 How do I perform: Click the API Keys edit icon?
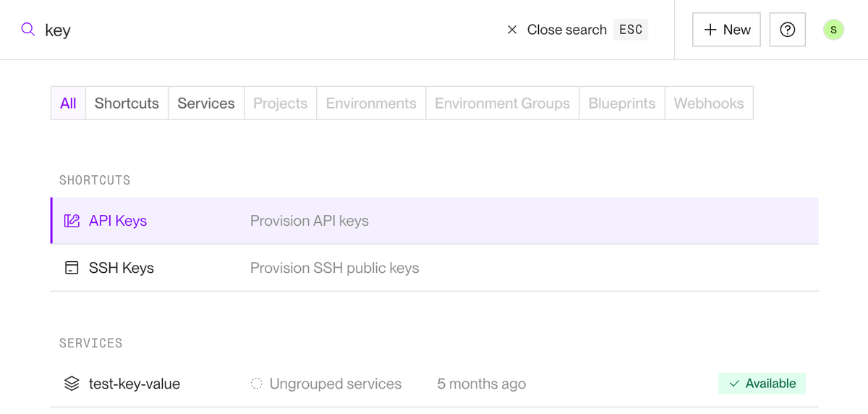tap(72, 221)
